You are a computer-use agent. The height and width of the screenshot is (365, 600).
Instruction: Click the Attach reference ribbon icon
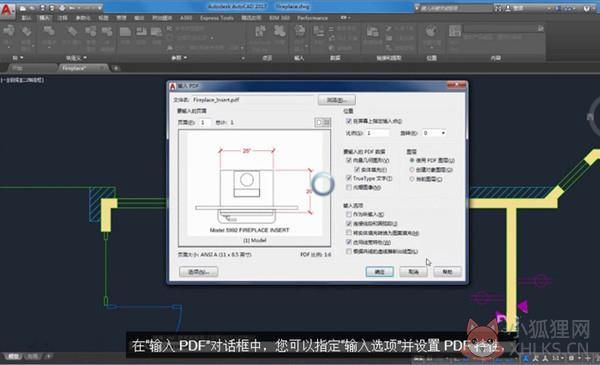(125, 31)
